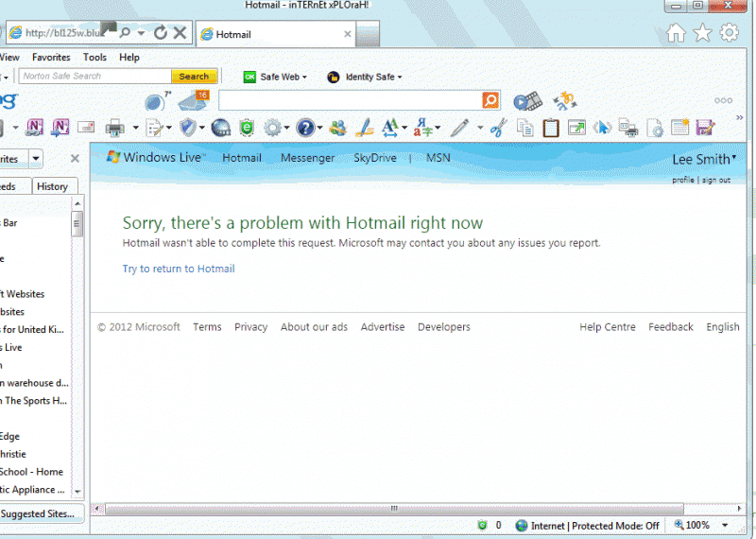756x539 pixels.
Task: Expand the favorites pane dropdown arrow
Action: click(x=36, y=158)
